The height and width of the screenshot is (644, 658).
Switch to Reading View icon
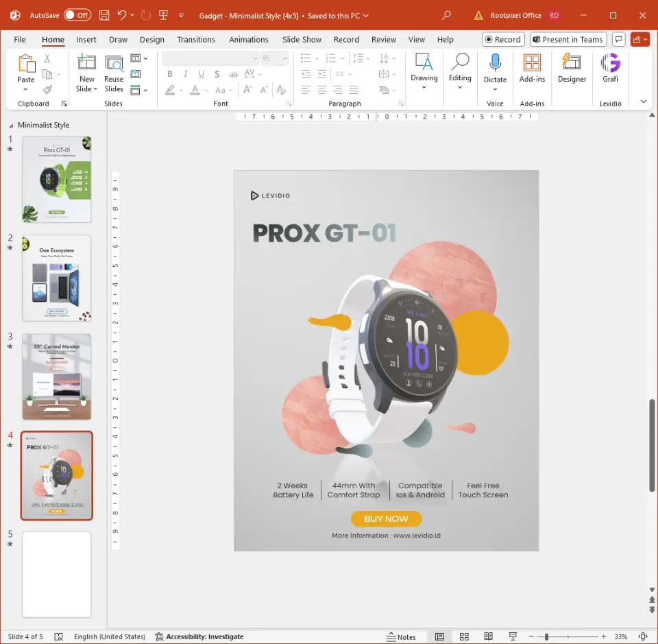click(x=489, y=636)
